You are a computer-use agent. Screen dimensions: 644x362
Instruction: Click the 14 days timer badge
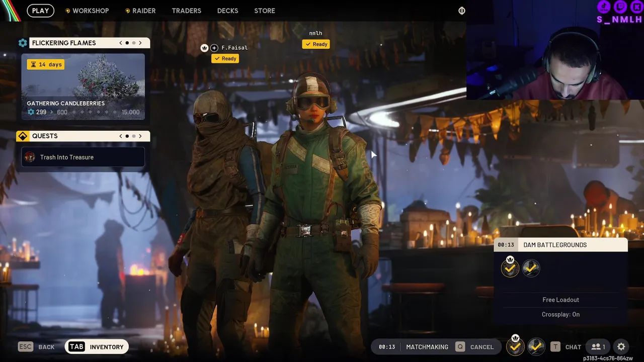(46, 64)
